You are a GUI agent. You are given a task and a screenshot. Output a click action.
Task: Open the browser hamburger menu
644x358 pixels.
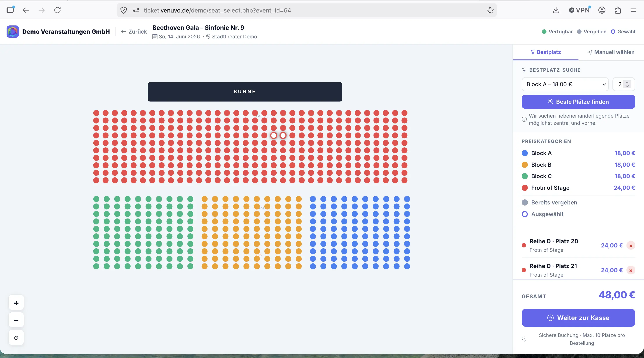coord(633,10)
